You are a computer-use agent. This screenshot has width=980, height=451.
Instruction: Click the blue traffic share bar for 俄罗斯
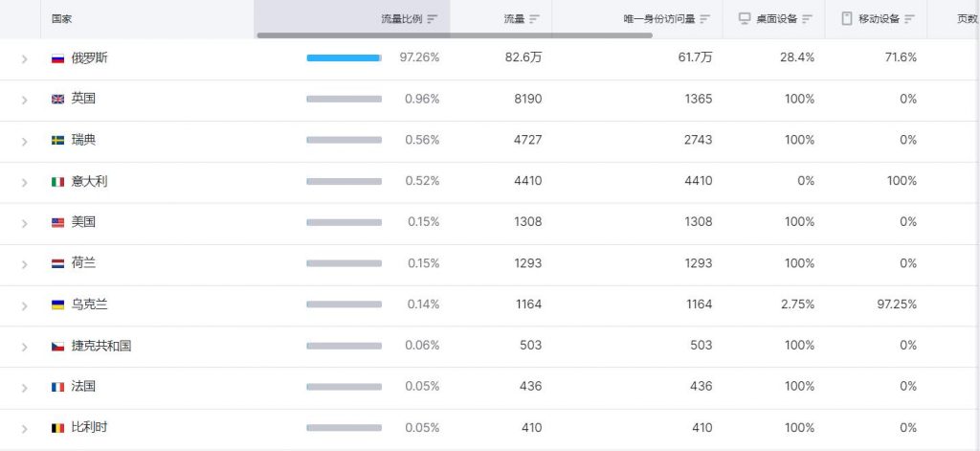click(344, 58)
